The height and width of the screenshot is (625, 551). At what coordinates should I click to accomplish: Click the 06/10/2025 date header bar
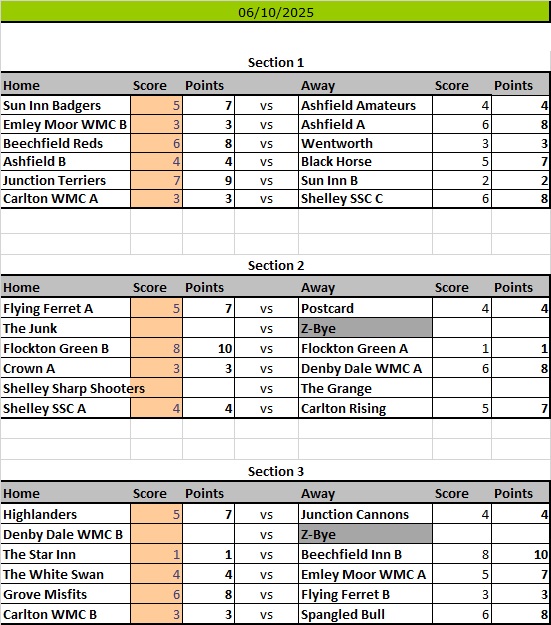click(x=276, y=12)
